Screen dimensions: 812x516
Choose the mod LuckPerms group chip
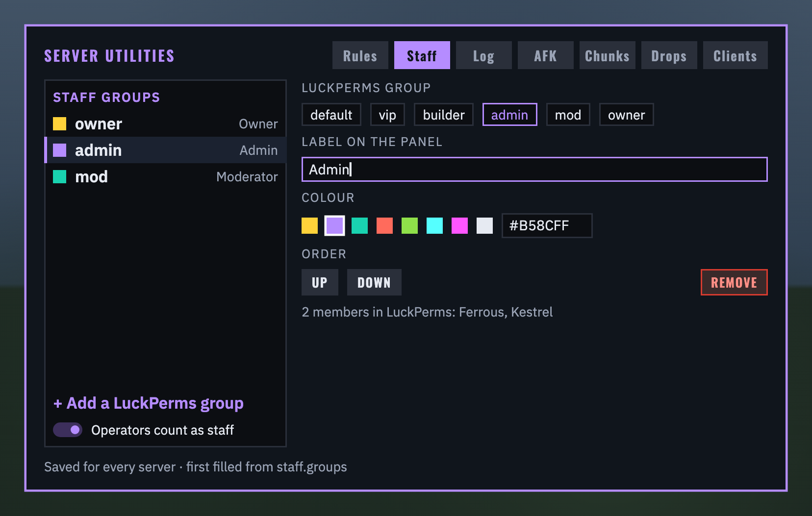[x=568, y=115]
